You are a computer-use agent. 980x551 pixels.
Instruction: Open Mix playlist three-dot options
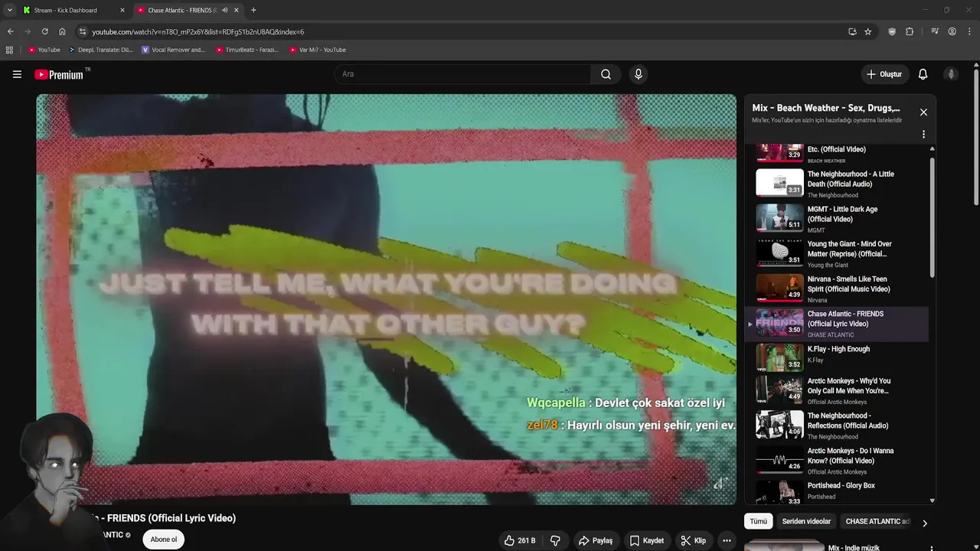[923, 134]
